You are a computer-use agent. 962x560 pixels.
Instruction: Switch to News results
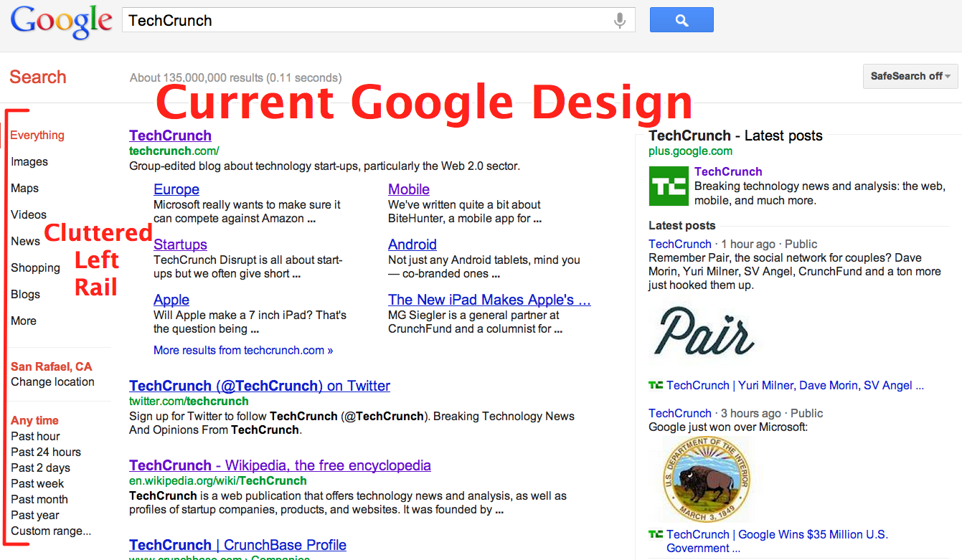(25, 241)
